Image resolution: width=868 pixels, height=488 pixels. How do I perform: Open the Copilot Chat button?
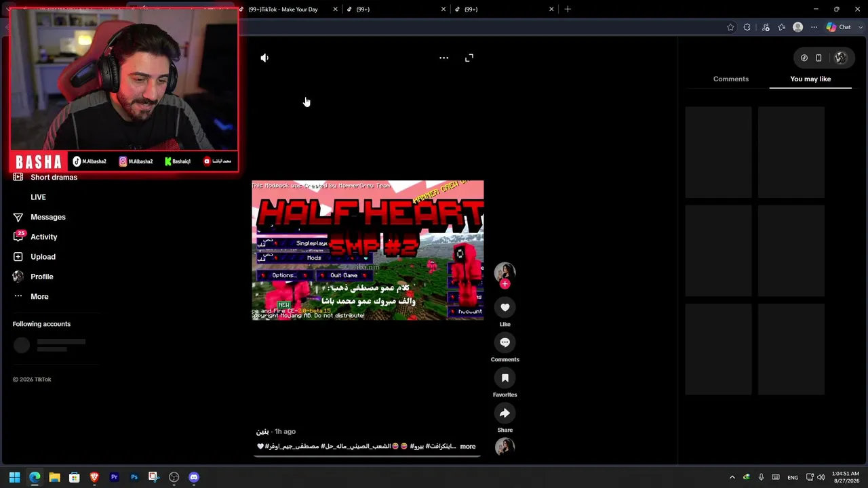839,27
